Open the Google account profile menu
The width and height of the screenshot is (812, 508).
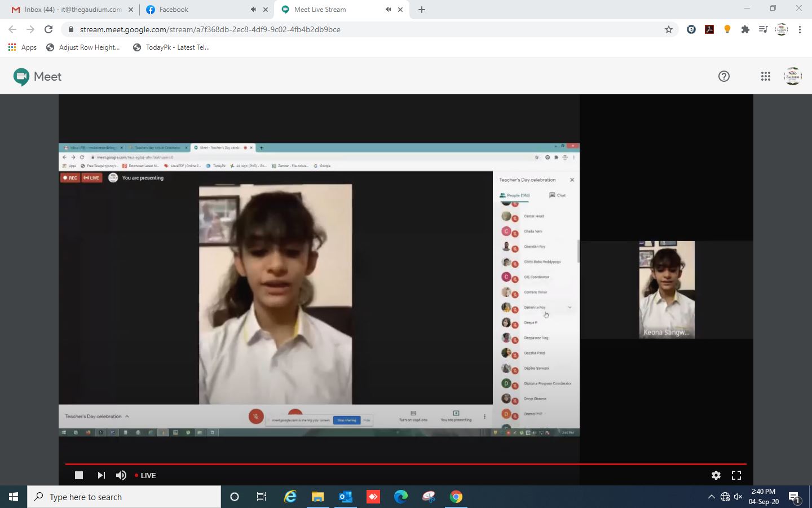click(793, 76)
